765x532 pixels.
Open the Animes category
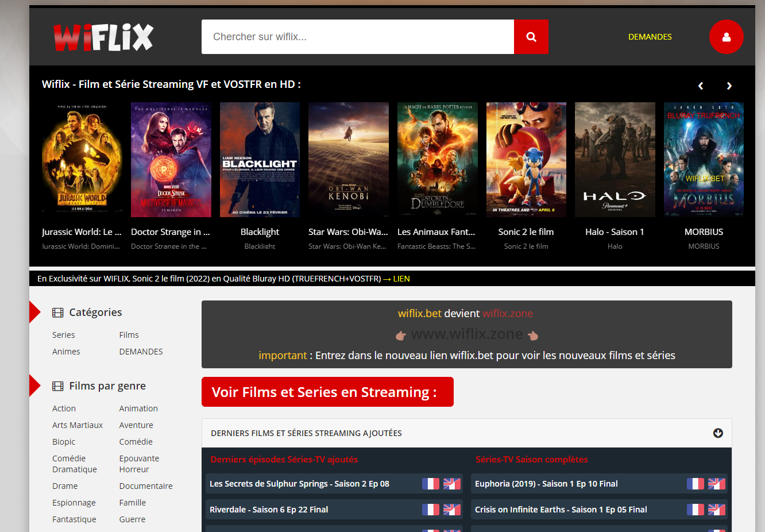[x=66, y=352]
